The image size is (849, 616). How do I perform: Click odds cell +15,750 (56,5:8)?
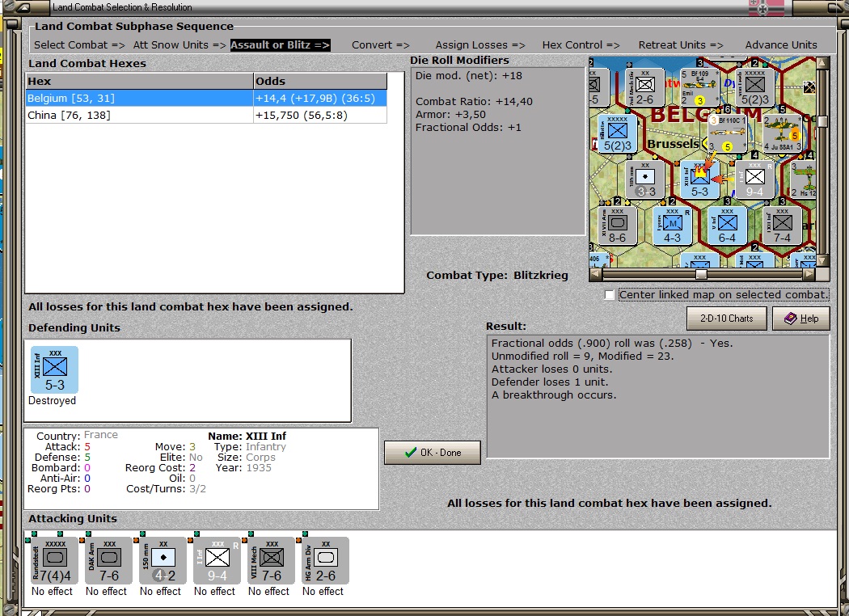[320, 116]
